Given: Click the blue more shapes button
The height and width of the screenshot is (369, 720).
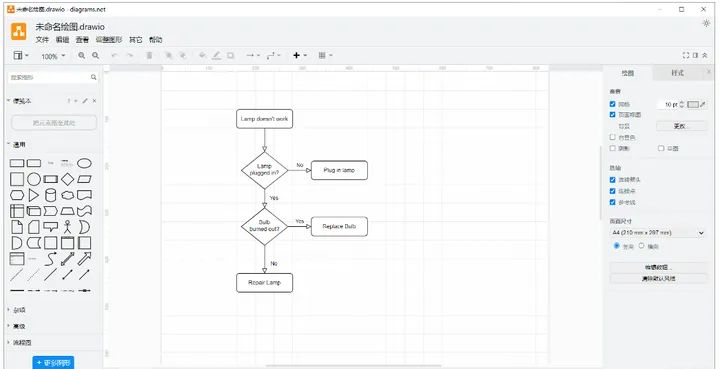Looking at the screenshot, I should (x=53, y=363).
